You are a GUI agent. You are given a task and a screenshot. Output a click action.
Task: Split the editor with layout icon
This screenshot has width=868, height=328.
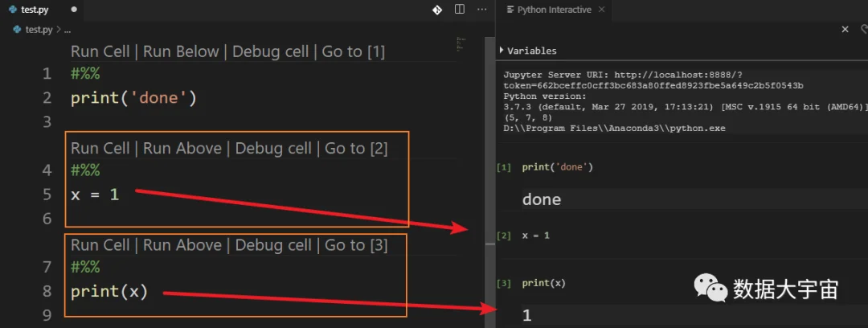click(460, 10)
